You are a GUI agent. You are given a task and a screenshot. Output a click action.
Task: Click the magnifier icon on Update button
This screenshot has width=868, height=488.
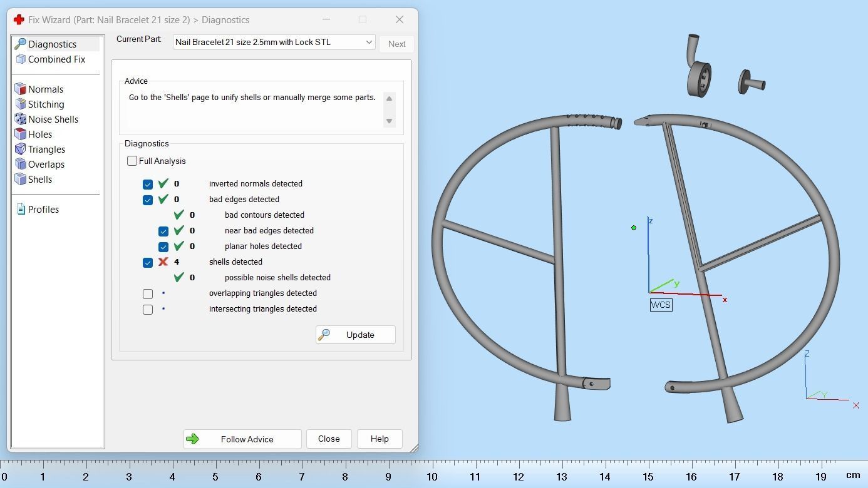click(324, 335)
